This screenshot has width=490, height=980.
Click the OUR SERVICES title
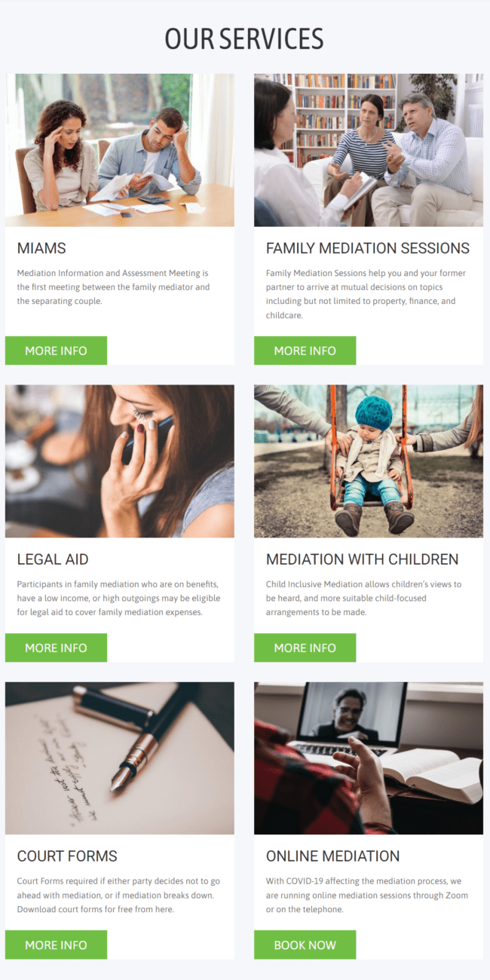244,39
